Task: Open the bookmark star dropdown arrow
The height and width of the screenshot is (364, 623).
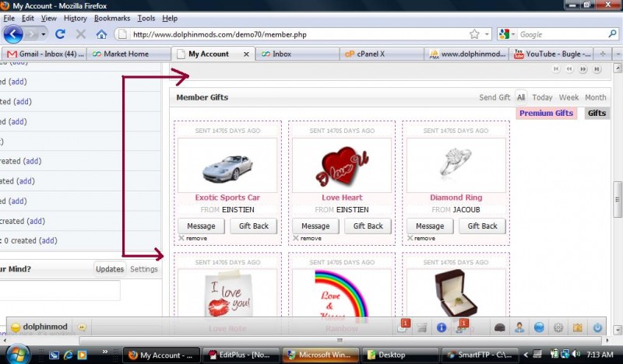Action: tap(487, 34)
